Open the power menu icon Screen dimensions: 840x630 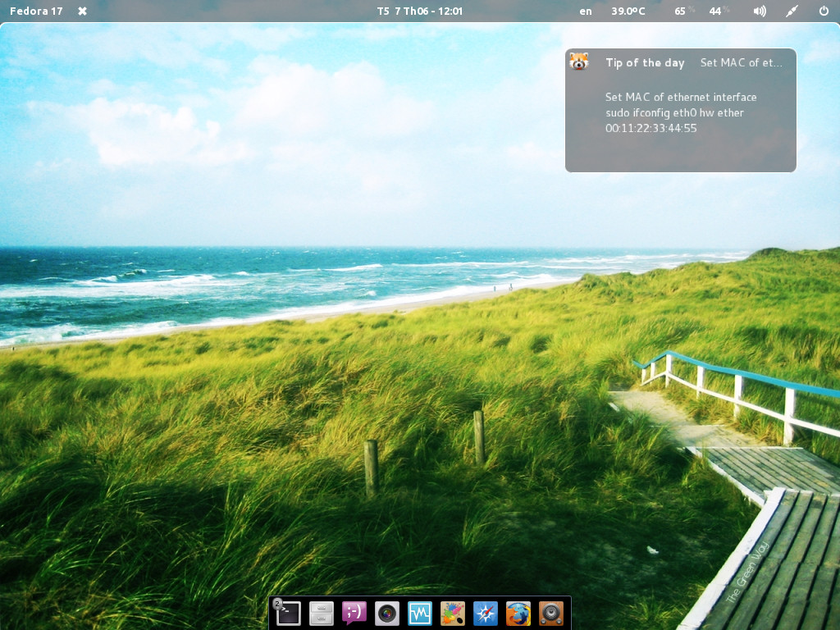click(x=824, y=11)
